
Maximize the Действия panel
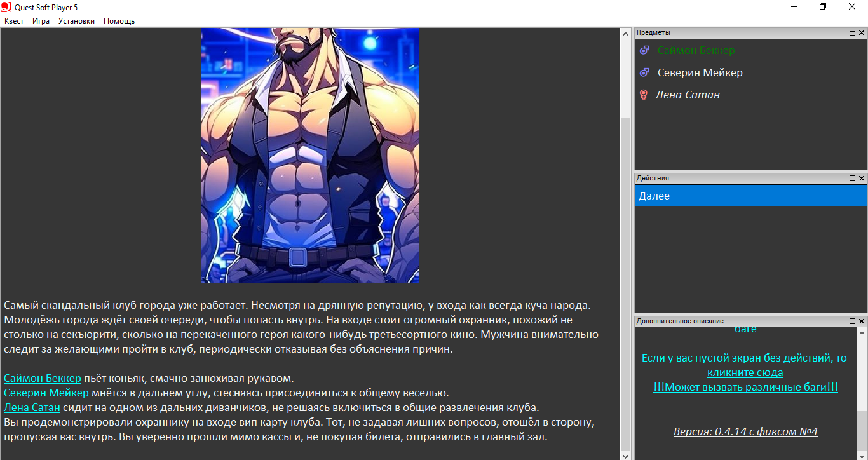[x=852, y=178]
